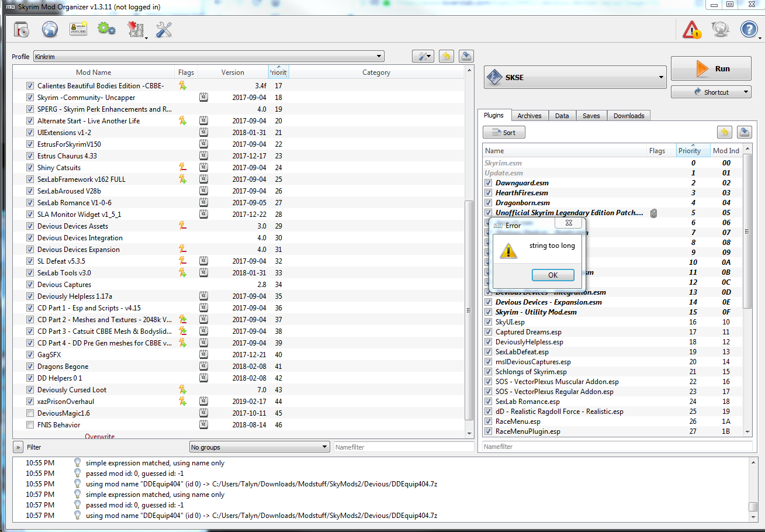Uncheck the DD Helpers 0 1 mod
765x532 pixels.
(30, 378)
